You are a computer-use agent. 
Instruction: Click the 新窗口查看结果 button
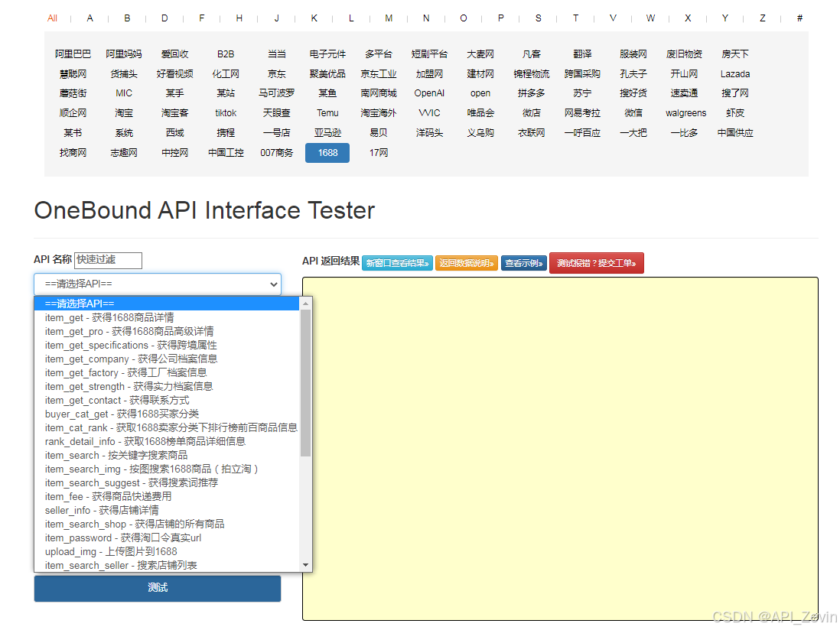[x=397, y=263]
